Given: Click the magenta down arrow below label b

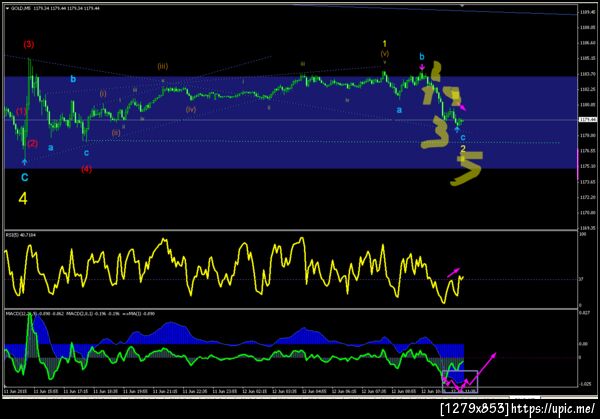Looking at the screenshot, I should (x=422, y=67).
